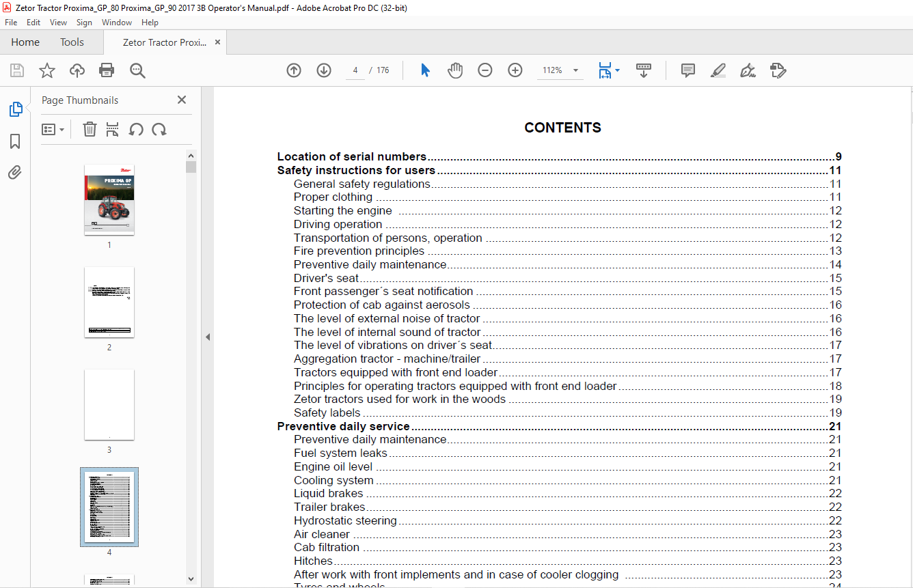Open the Attachments paperclip icon
The width and height of the screenshot is (913, 588).
click(15, 173)
